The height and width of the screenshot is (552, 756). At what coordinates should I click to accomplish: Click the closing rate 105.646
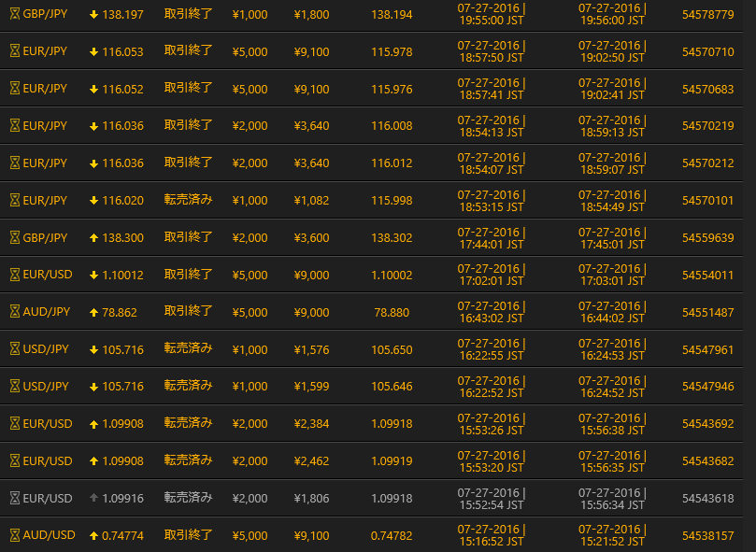pyautogui.click(x=392, y=387)
